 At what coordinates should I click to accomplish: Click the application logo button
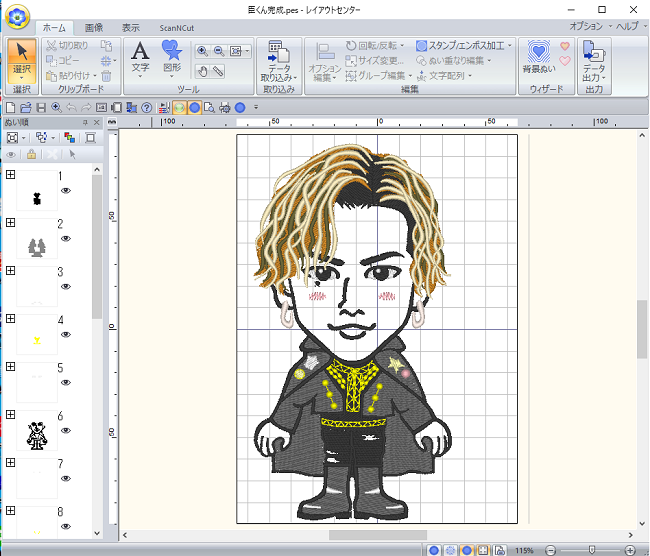coord(17,13)
